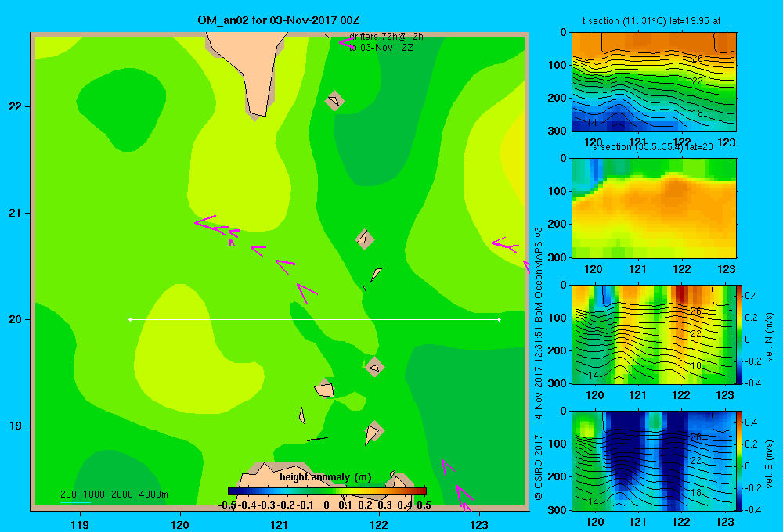Click the 'vel. E (m/s)' axis label
This screenshot has height=532, width=783.
769,464
